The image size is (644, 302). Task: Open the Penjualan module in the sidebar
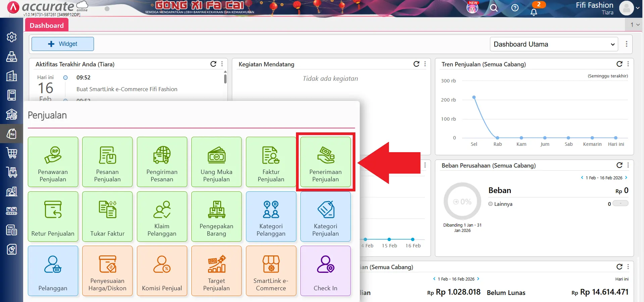click(x=12, y=134)
